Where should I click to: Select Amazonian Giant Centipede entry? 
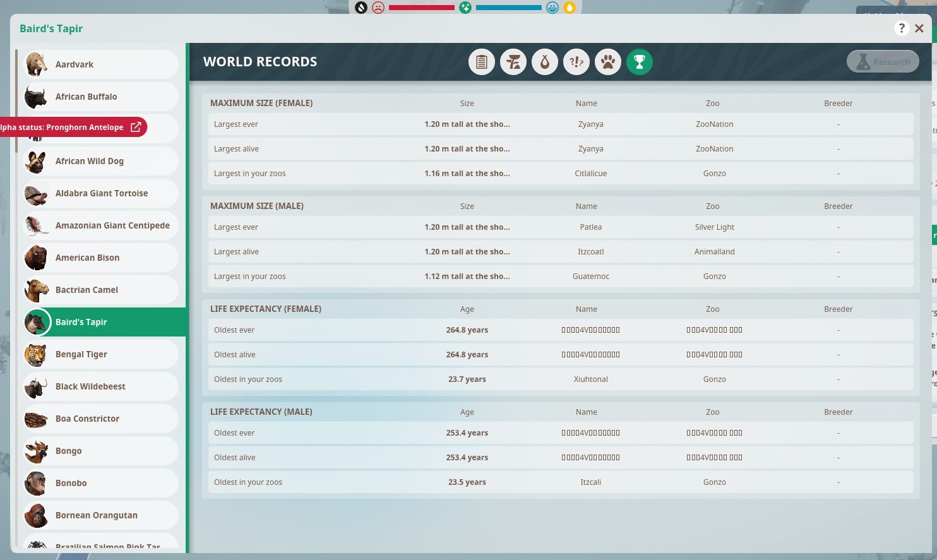click(101, 225)
